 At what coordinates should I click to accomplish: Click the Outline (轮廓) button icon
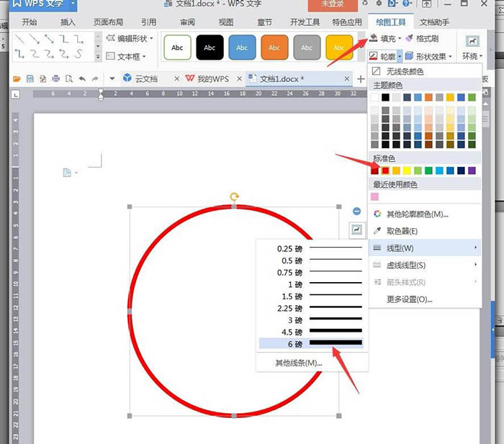coord(373,57)
